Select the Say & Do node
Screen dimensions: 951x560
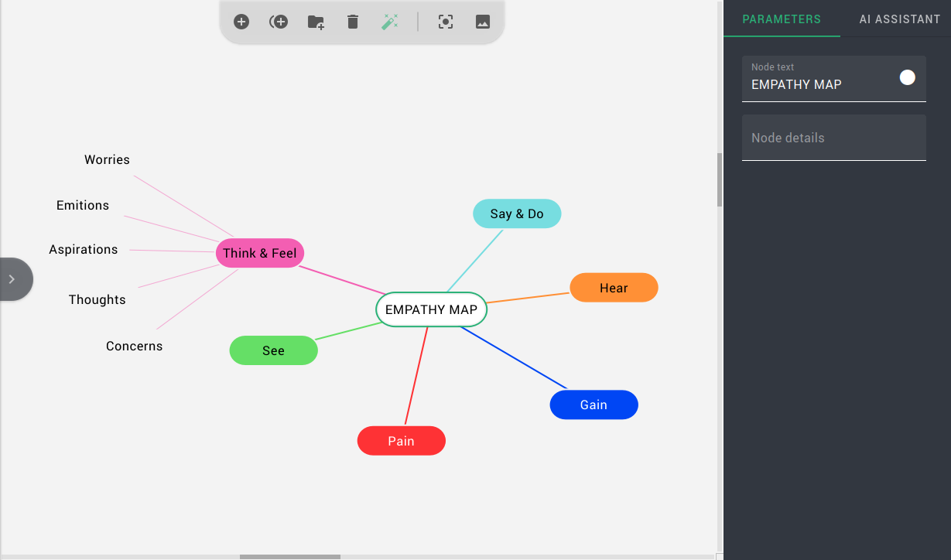click(x=517, y=213)
